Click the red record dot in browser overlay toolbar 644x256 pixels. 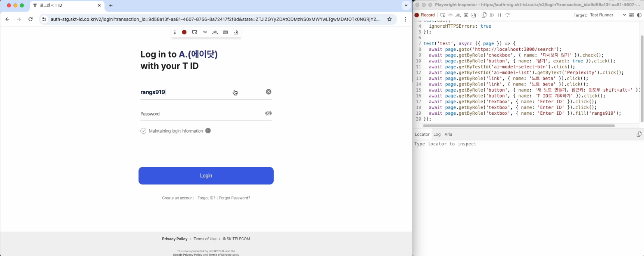click(x=184, y=33)
